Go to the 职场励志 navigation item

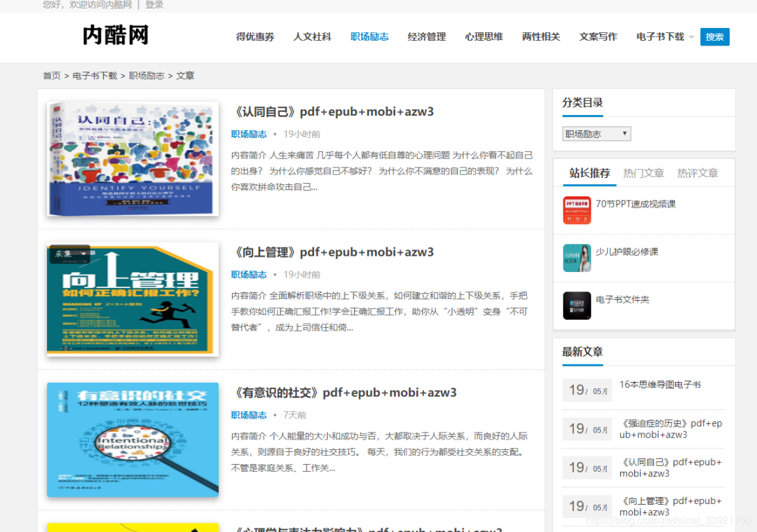click(x=369, y=36)
